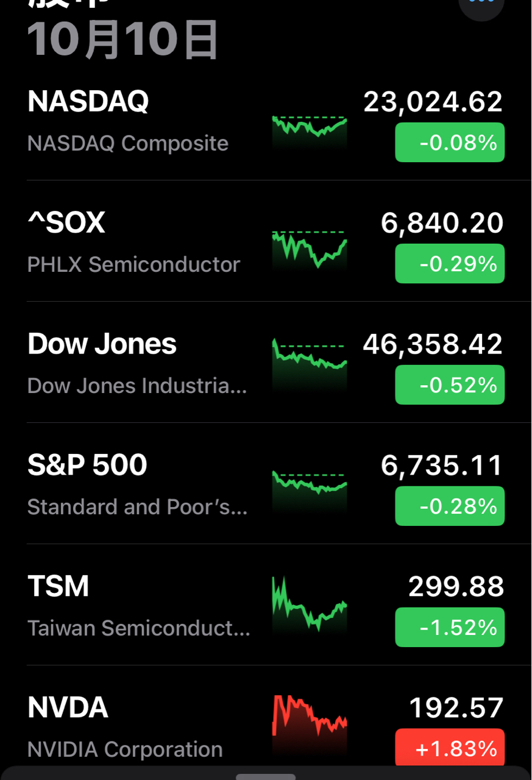Toggle the red NVDA +1.83% badge
532x780 pixels.
450,748
